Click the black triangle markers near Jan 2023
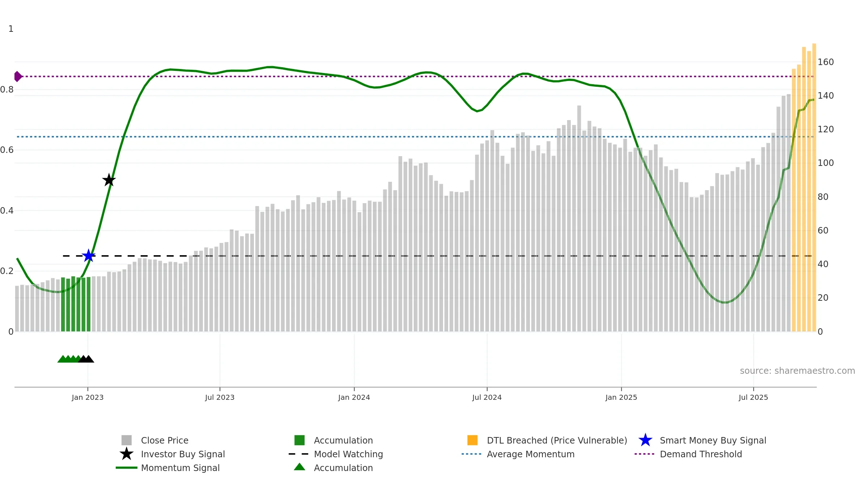Image resolution: width=868 pixels, height=488 pixels. 86,359
